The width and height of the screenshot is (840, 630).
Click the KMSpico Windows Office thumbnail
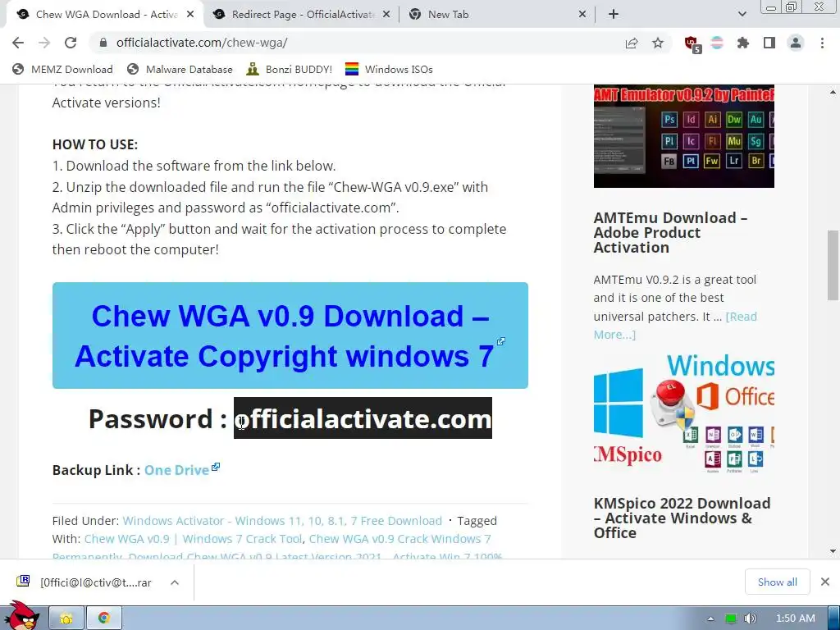pyautogui.click(x=683, y=413)
